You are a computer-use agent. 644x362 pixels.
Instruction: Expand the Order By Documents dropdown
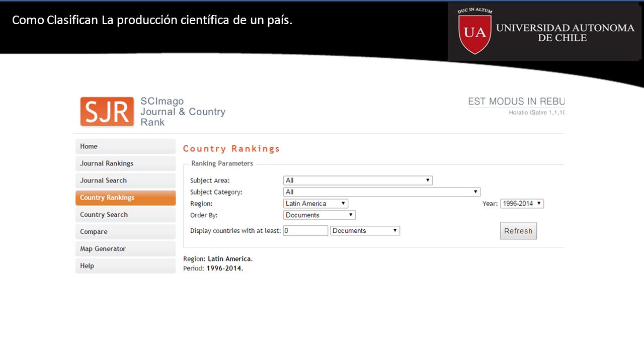tap(319, 215)
